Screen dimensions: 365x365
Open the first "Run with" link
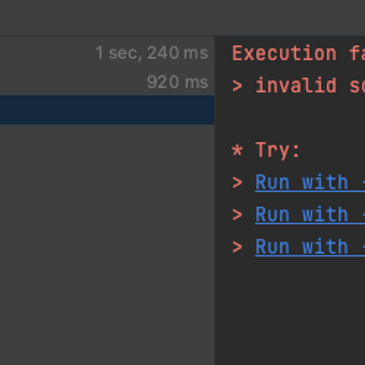[x=310, y=182]
